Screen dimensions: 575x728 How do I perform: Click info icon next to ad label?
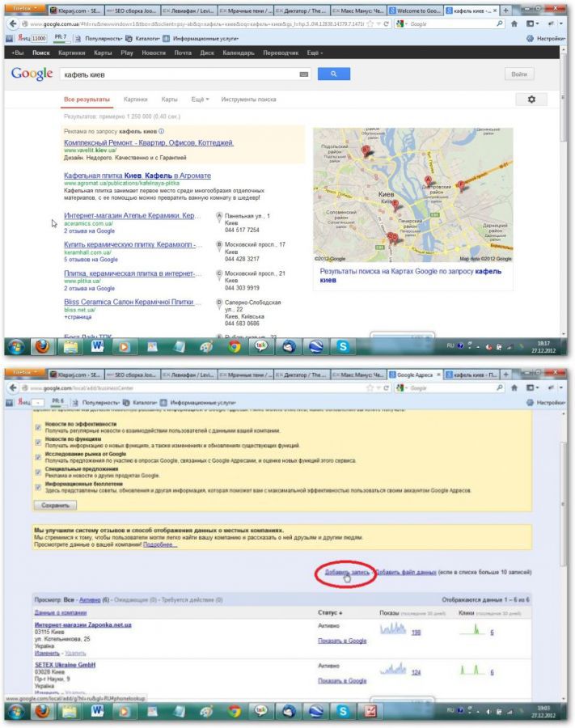(x=161, y=131)
